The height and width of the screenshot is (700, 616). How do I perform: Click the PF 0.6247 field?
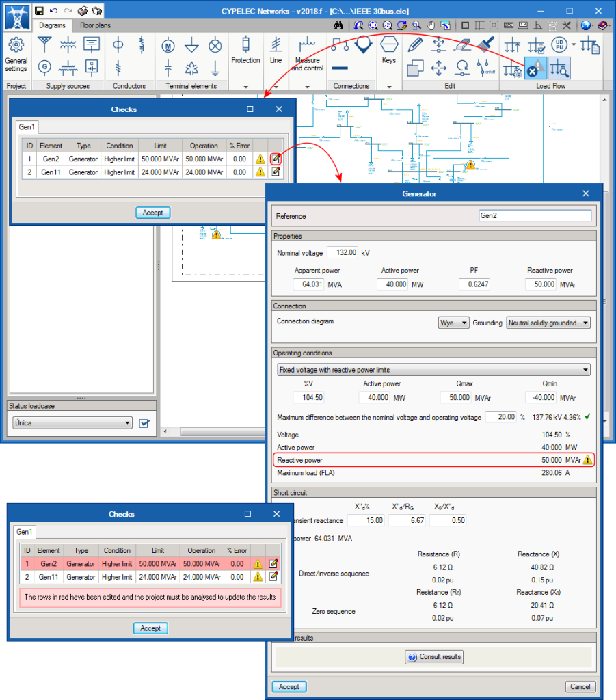[474, 284]
